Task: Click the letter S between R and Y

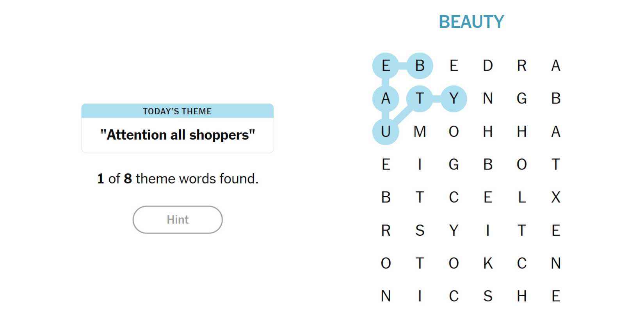Action: coord(420,231)
